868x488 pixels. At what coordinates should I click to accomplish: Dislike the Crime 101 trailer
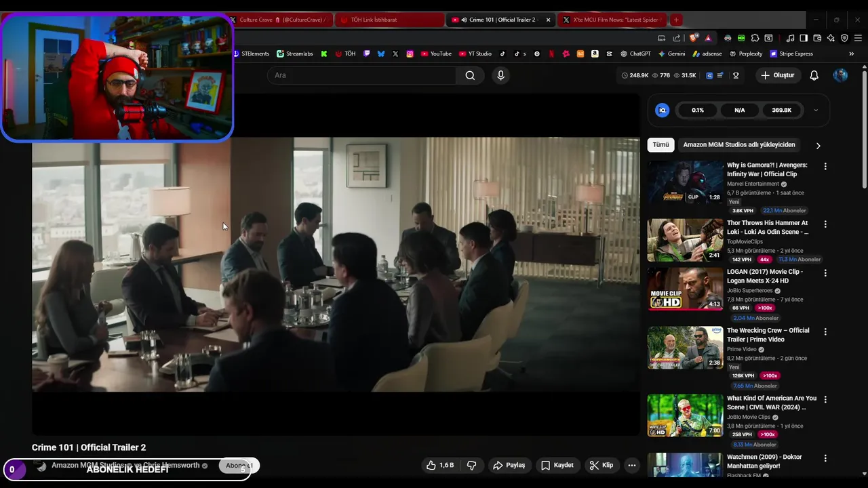coord(472,465)
